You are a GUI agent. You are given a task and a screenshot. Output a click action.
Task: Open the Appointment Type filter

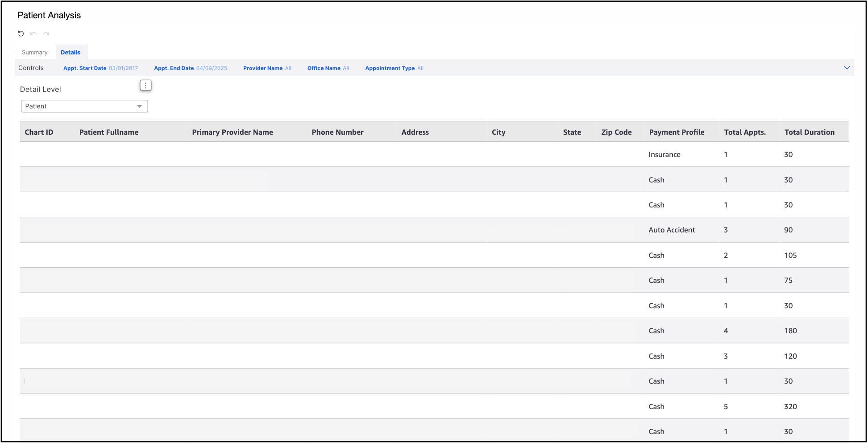click(394, 68)
